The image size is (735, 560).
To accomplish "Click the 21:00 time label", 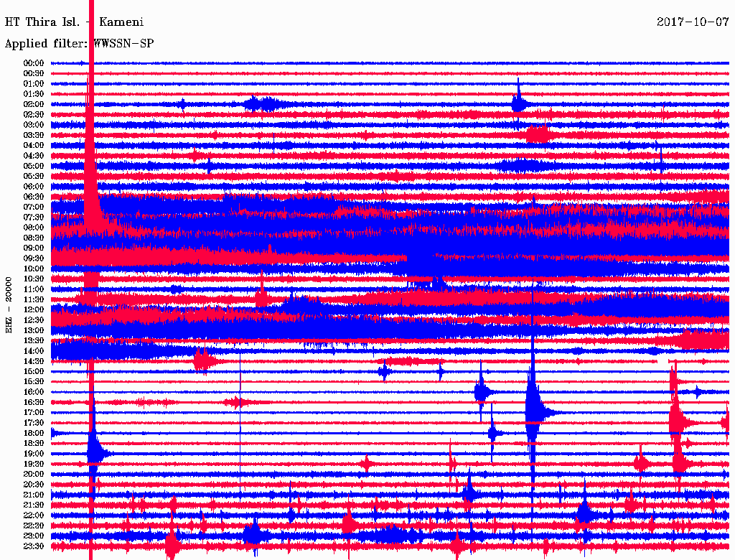I will pos(34,495).
